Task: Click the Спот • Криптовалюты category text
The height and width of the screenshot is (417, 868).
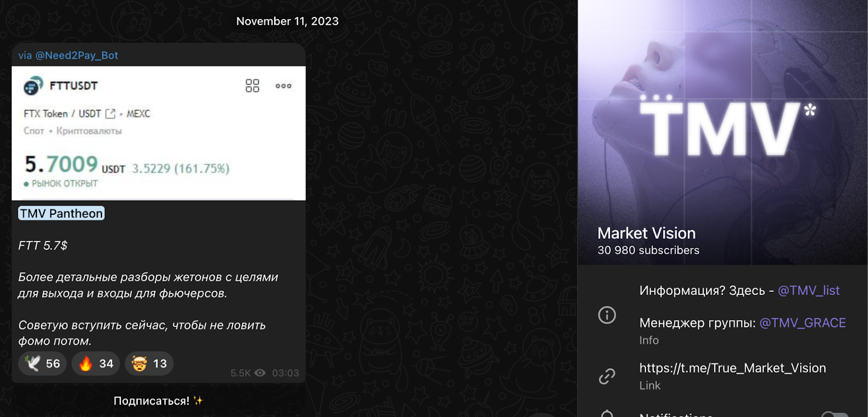Action: (73, 131)
